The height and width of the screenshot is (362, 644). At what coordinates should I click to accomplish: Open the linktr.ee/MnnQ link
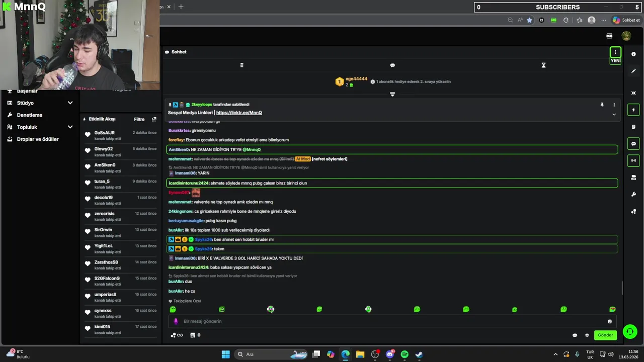click(x=239, y=113)
